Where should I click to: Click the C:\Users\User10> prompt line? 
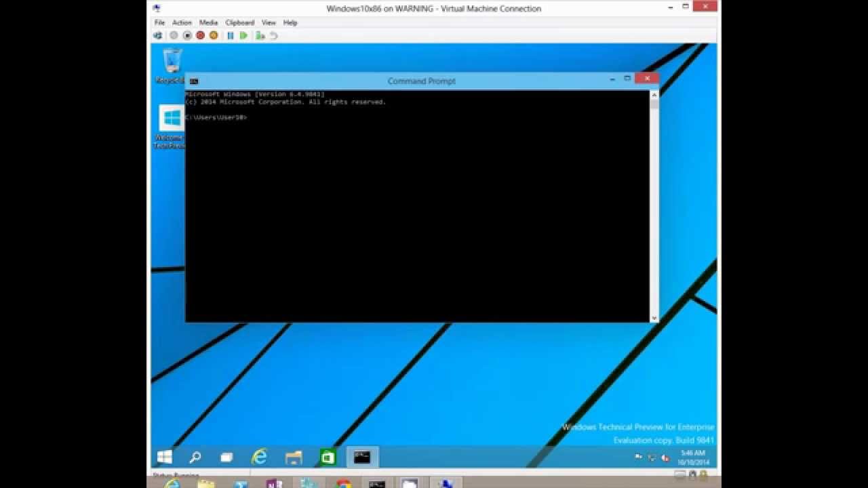(x=216, y=117)
